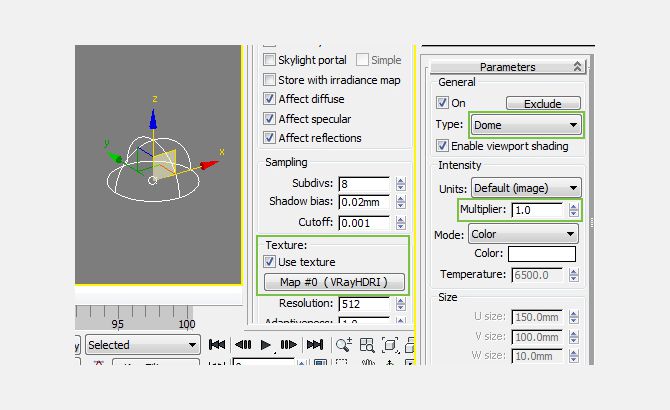
Task: Enable Store with irradiance map
Action: pyautogui.click(x=269, y=79)
